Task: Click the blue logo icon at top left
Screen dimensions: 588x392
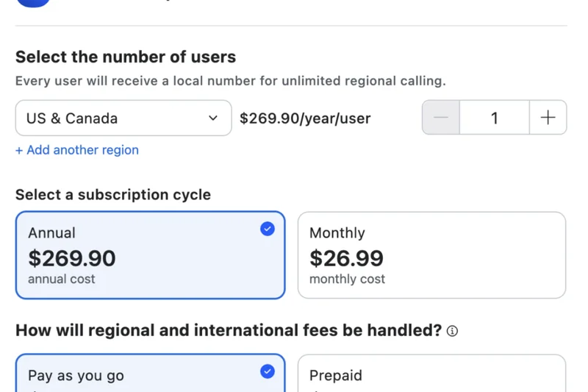Action: click(x=33, y=2)
